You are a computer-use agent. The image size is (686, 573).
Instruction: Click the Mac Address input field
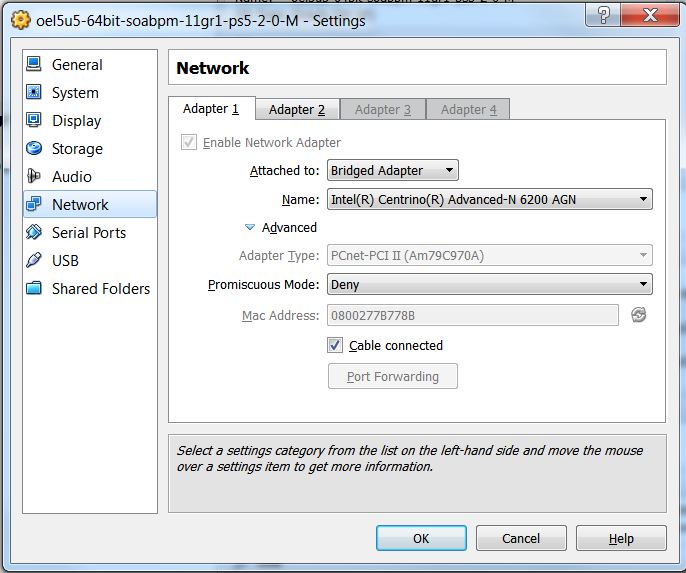473,315
